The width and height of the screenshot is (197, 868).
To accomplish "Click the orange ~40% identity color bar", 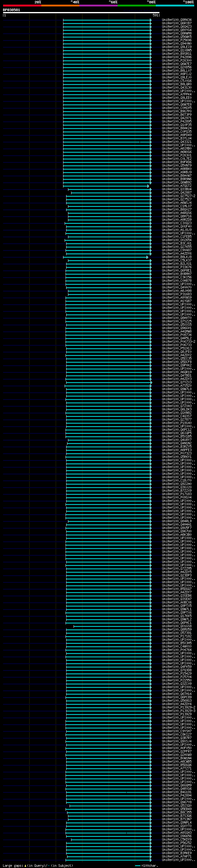I will coord(60,6).
